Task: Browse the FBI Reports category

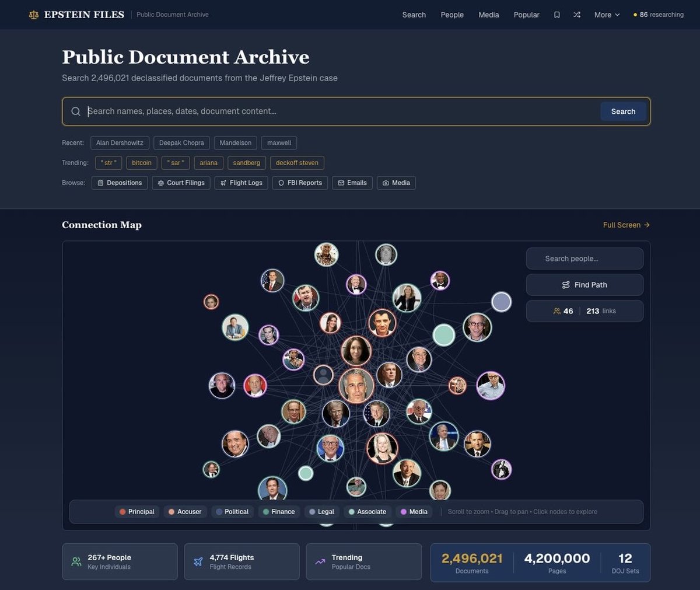Action: pyautogui.click(x=300, y=183)
